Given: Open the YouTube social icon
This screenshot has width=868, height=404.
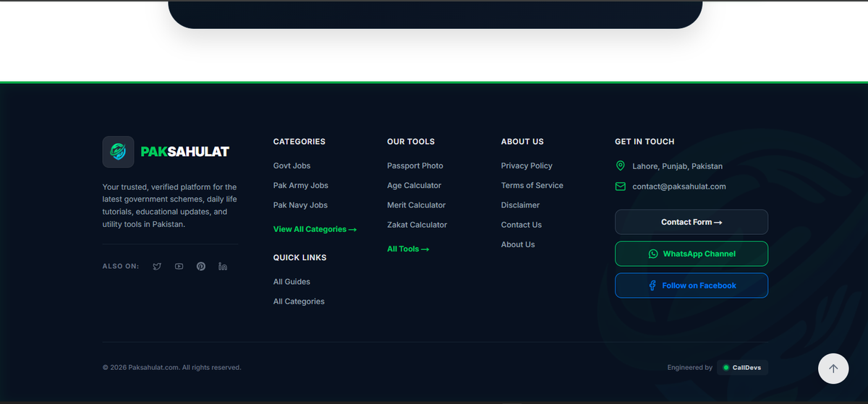Looking at the screenshot, I should 179,267.
